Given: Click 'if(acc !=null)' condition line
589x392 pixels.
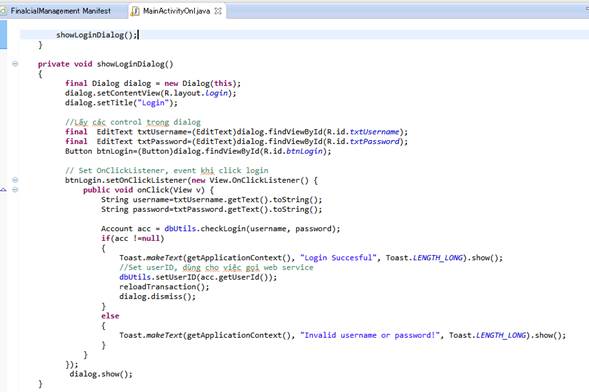Looking at the screenshot, I should [133, 238].
